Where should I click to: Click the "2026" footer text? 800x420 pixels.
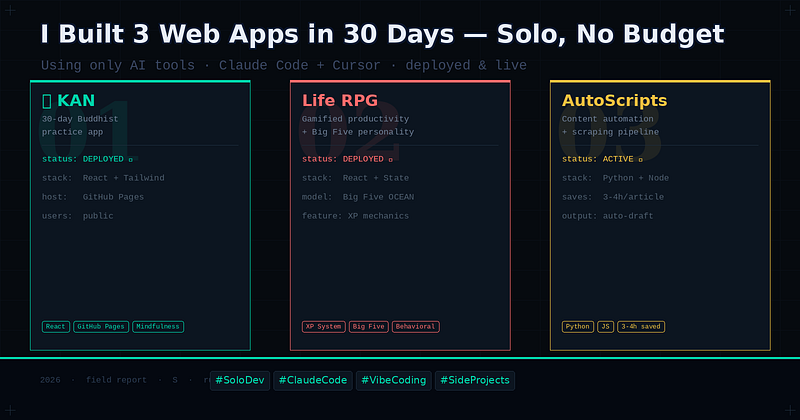click(50, 380)
